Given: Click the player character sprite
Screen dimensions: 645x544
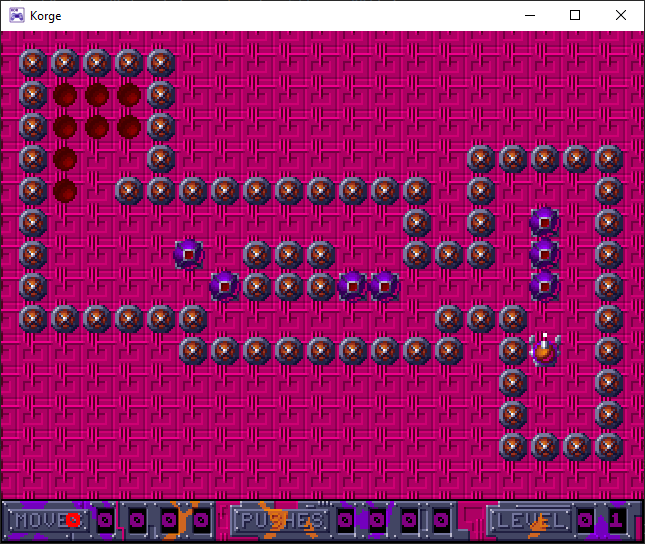Looking at the screenshot, I should pos(545,350).
